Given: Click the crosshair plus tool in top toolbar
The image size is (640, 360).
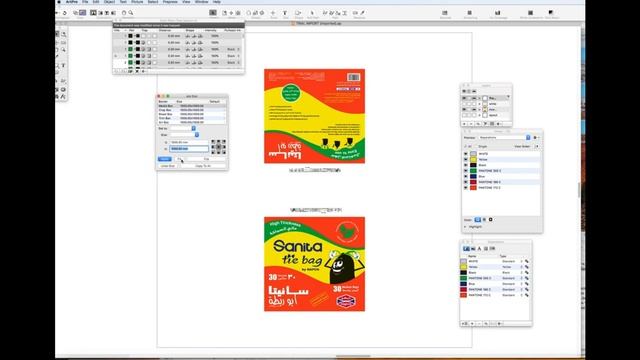Looking at the screenshot, I should [x=273, y=13].
